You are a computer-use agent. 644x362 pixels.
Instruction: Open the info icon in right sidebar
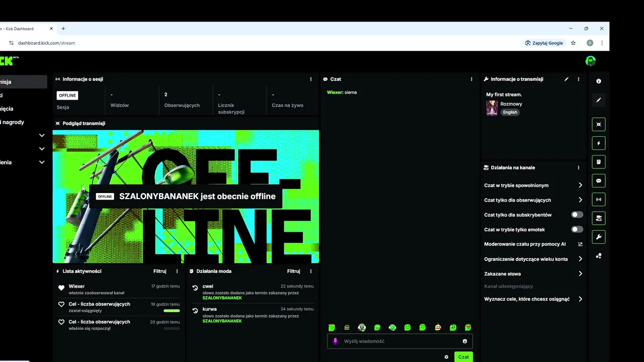(x=599, y=81)
